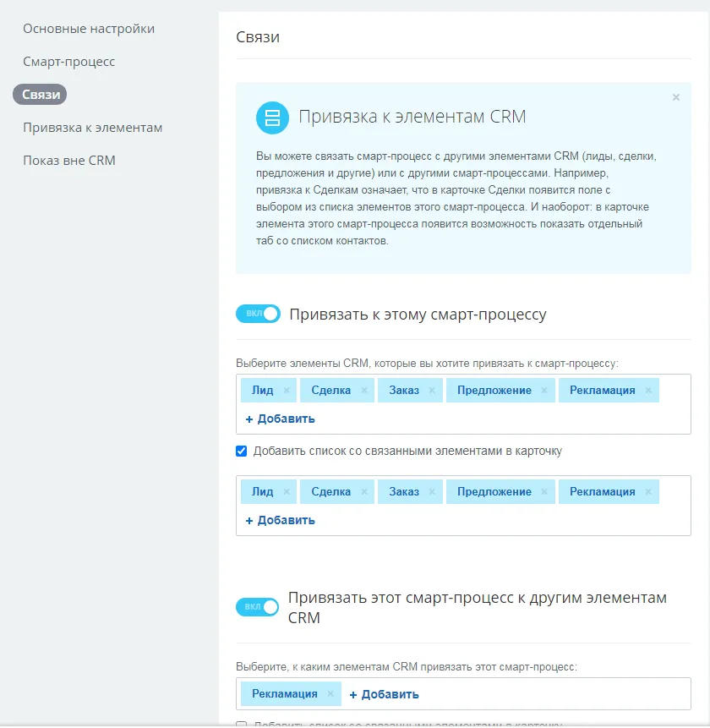This screenshot has height=728, width=710.
Task: Select the highlighted "Связи" sidebar item
Action: point(39,95)
